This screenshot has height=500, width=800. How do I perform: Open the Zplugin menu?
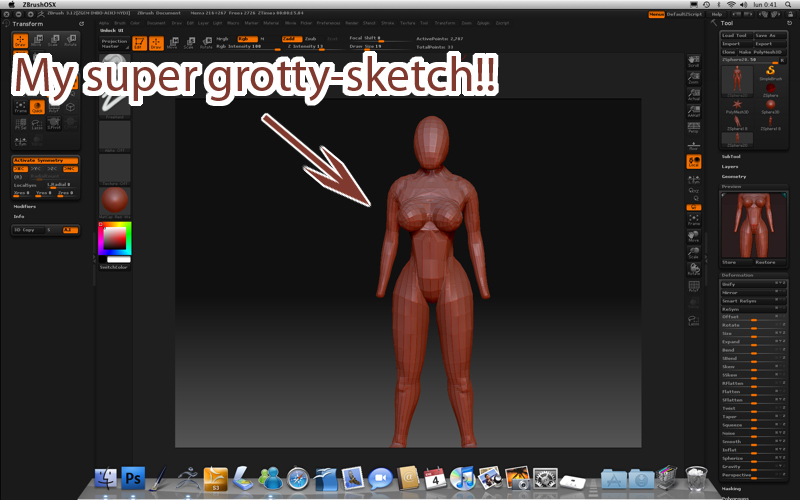click(483, 23)
